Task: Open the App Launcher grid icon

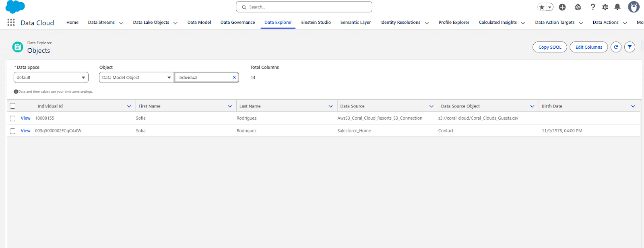Action: 11,23
